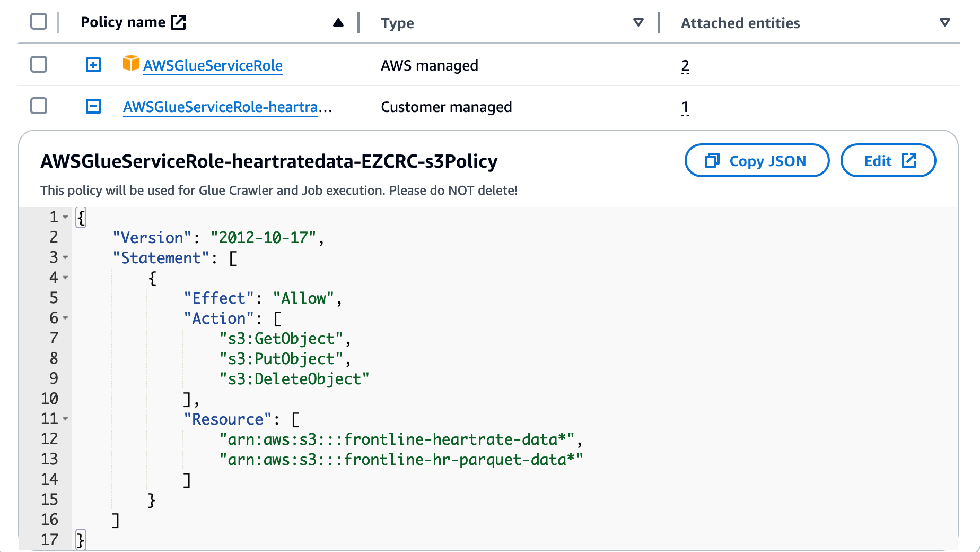Fold the Statement array at line 3
Image resolution: width=980 pixels, height=552 pixels.
(65, 257)
